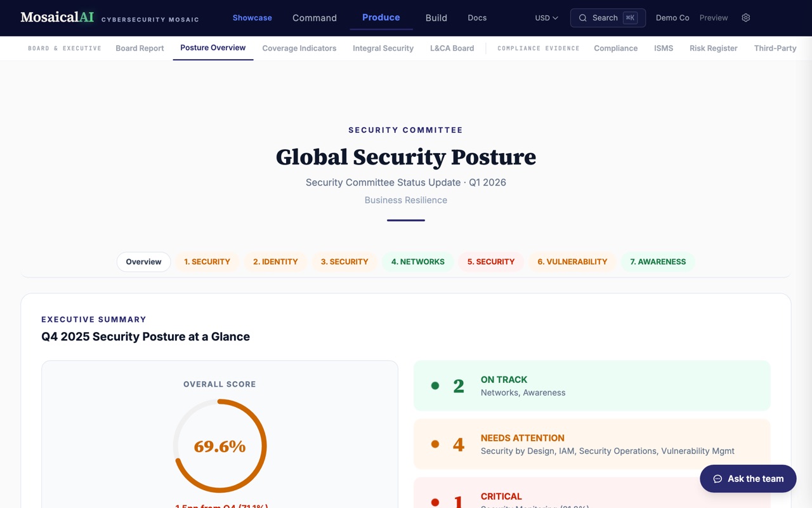Screen dimensions: 812x508
Task: Click the 'Global Security Posture' heading
Action: [406, 157]
